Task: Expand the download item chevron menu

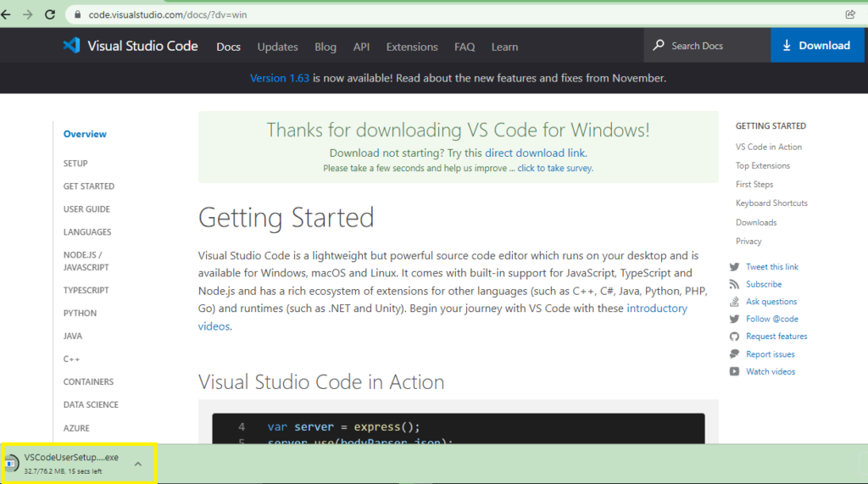Action: 138,464
